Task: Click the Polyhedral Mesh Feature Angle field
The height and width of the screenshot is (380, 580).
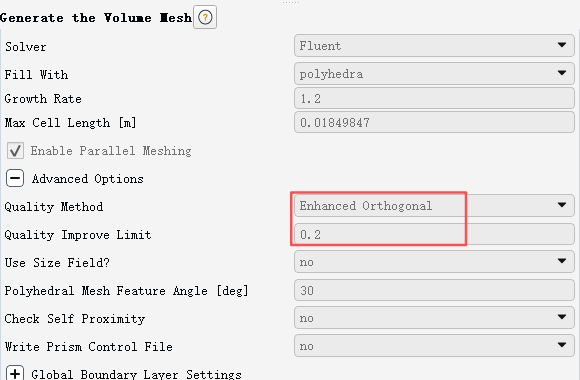Action: pos(434,290)
